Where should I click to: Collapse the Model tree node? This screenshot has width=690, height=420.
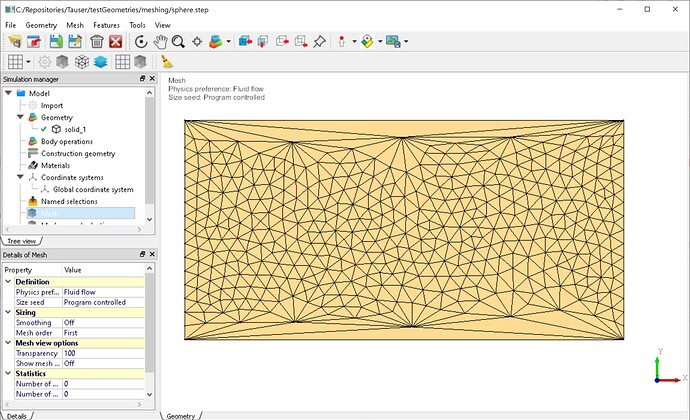(8, 93)
